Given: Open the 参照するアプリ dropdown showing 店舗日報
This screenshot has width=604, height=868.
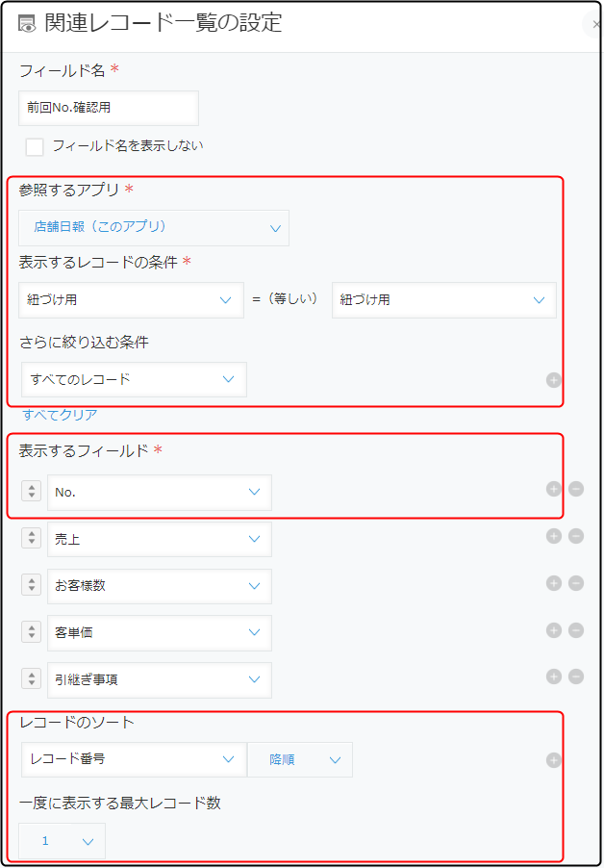Looking at the screenshot, I should click(x=154, y=227).
